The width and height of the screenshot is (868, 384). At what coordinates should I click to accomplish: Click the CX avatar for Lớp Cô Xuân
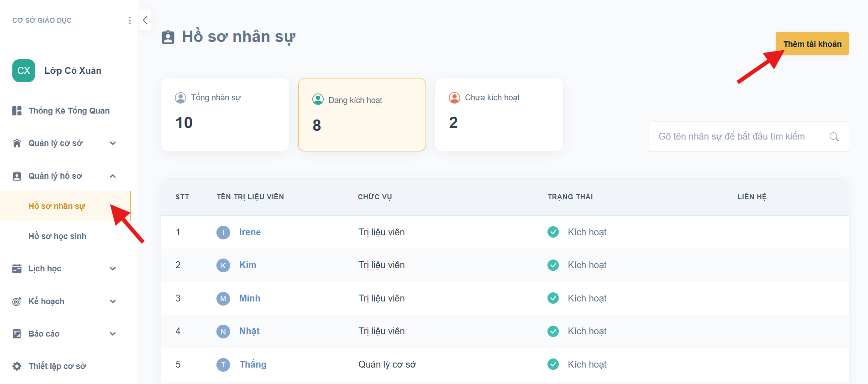click(x=24, y=71)
